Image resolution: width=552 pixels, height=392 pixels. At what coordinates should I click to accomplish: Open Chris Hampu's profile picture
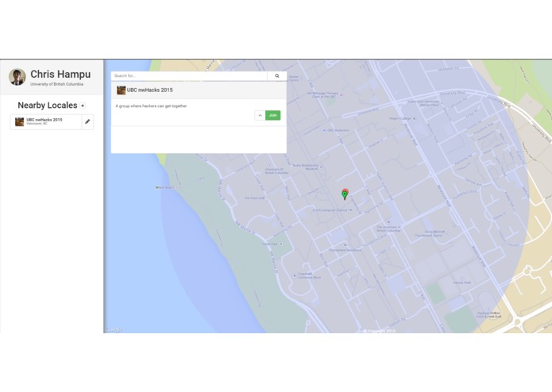tap(17, 77)
